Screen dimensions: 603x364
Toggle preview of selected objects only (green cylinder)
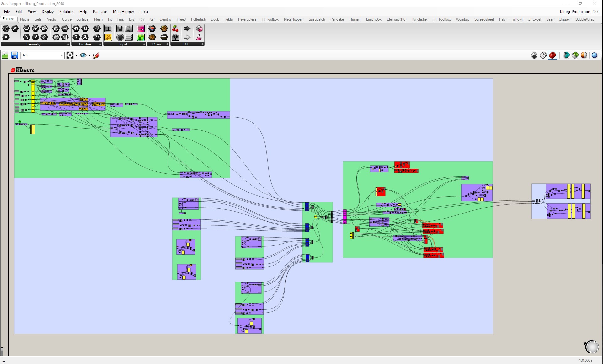coord(575,55)
